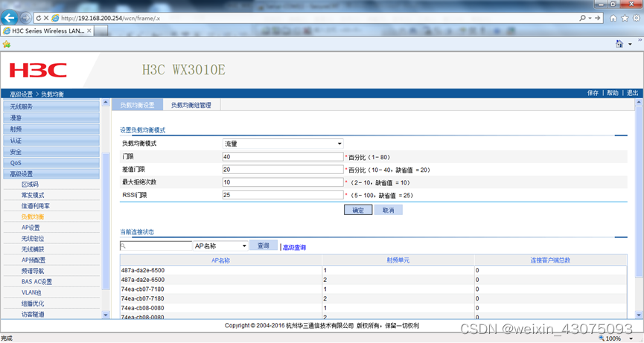This screenshot has height=343, width=644.
Task: Collapse the 高级设置 sidebar section
Action: click(51, 174)
